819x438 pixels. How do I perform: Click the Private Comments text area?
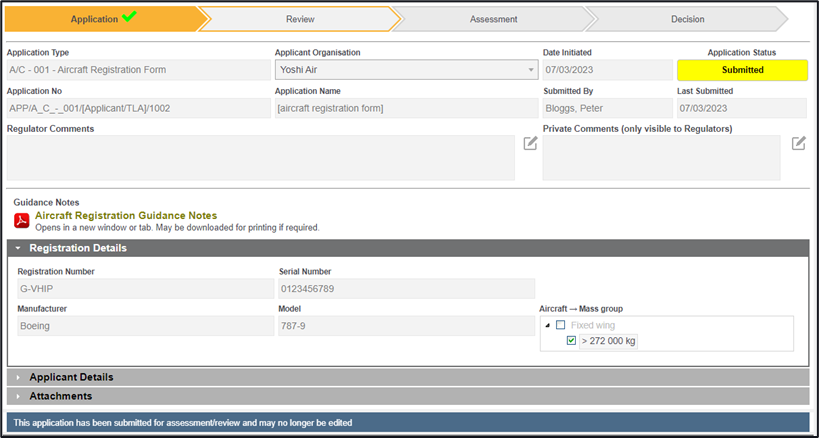tap(661, 158)
